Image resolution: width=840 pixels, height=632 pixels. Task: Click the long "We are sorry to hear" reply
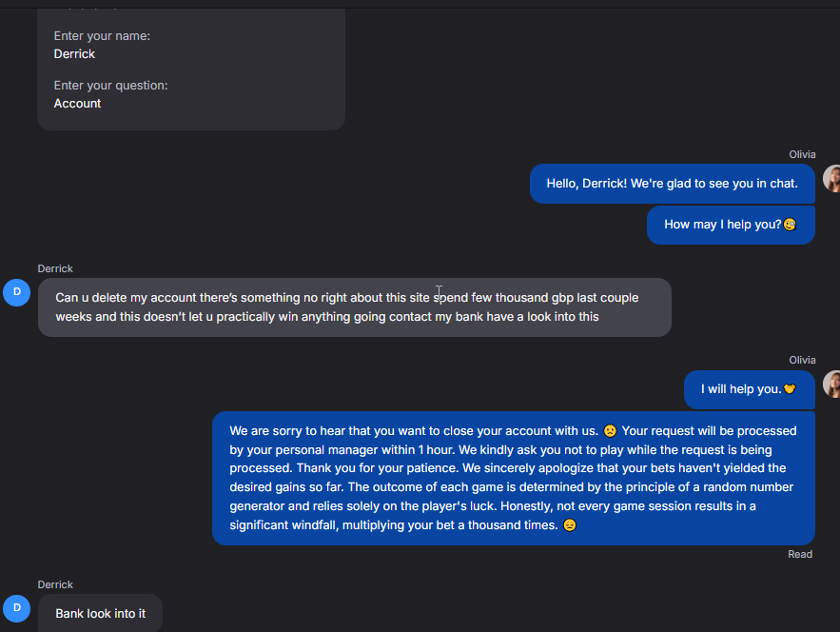coord(513,478)
